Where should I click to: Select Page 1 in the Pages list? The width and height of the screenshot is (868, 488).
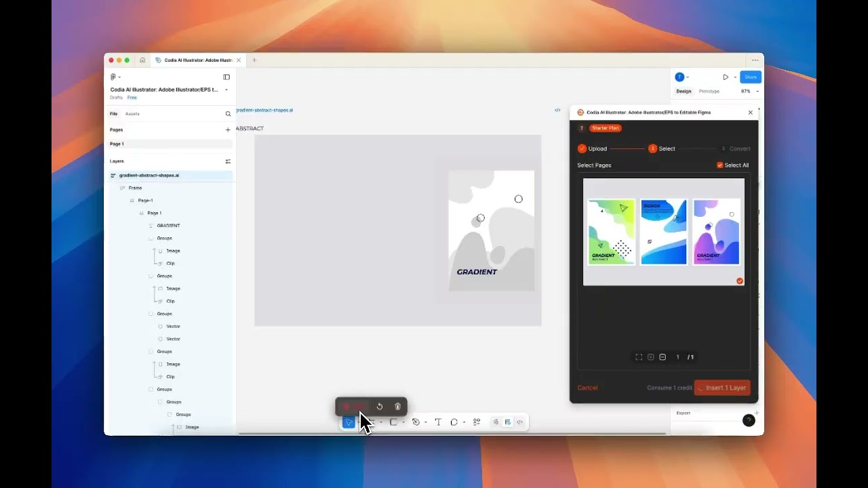(171, 144)
